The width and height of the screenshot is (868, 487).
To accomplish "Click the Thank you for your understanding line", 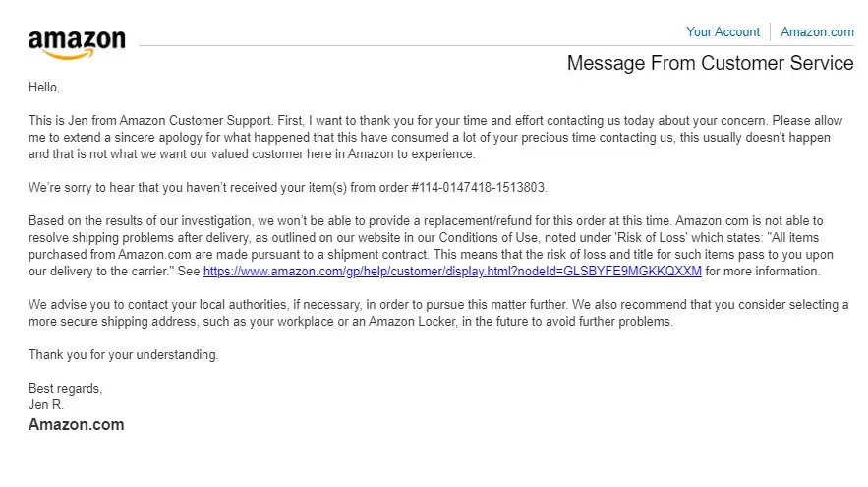I will (x=123, y=354).
